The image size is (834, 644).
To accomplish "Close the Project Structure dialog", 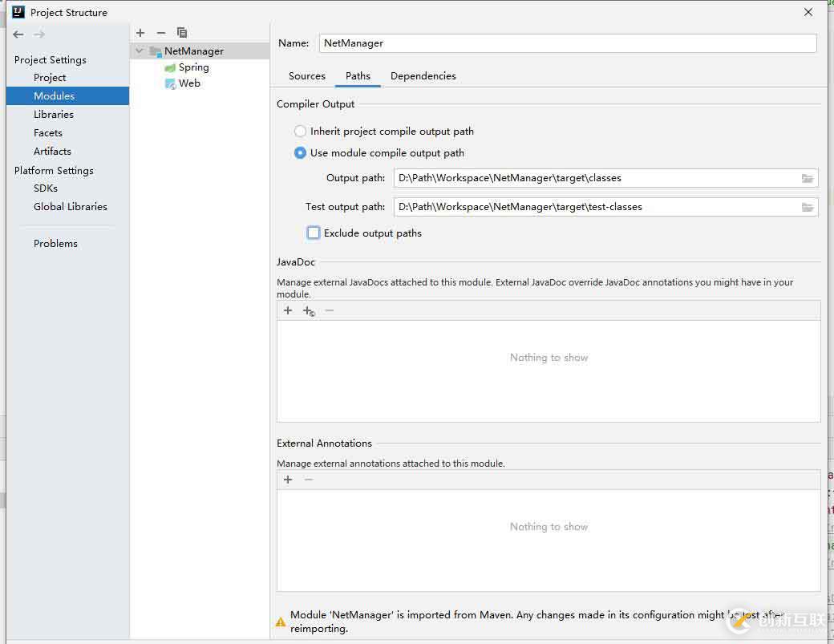I will click(x=808, y=12).
